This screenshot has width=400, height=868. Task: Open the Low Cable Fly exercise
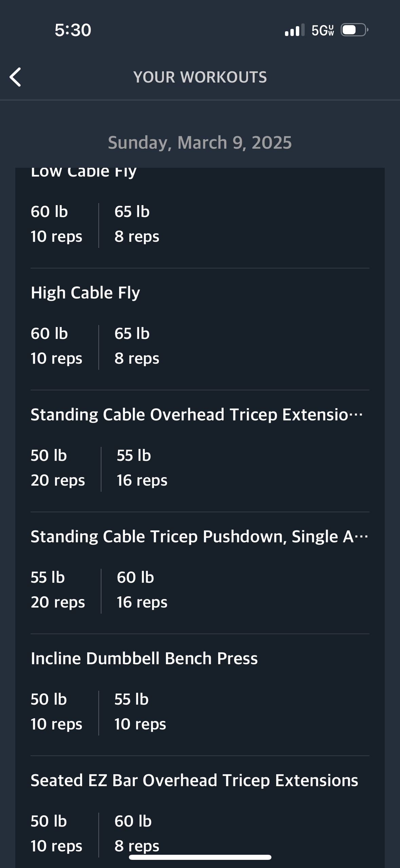click(83, 172)
